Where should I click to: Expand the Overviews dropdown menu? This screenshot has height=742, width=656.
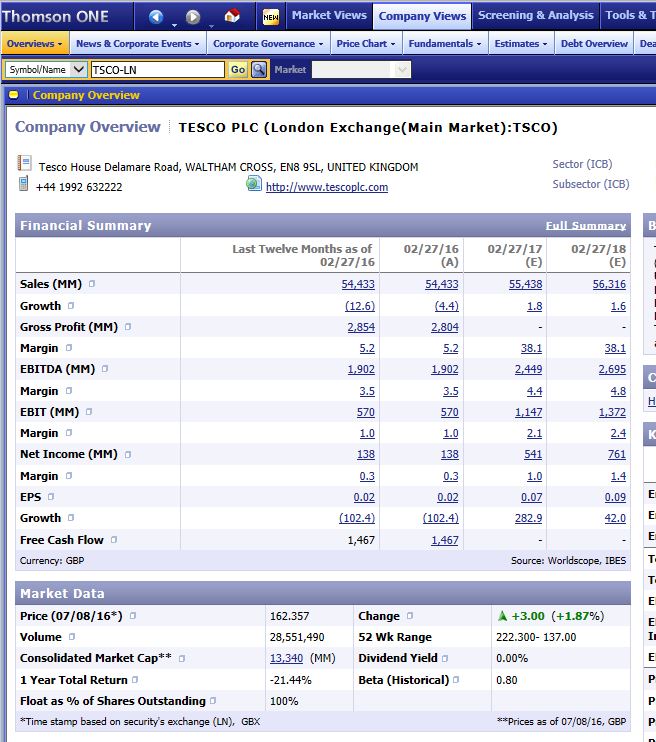click(x=35, y=44)
